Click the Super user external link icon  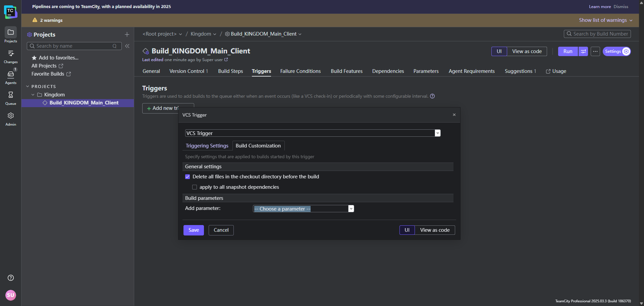tap(226, 59)
